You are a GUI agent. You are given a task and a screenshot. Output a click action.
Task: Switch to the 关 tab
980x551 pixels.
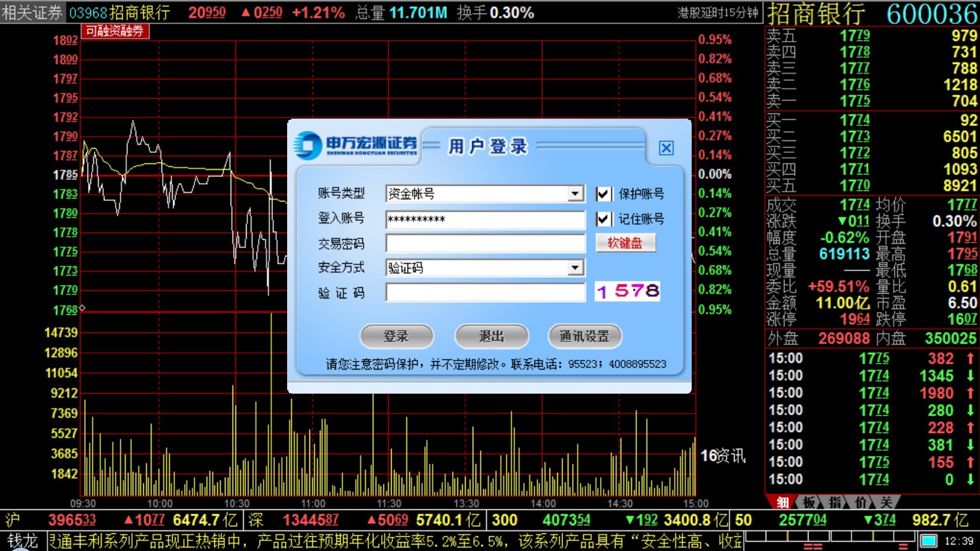885,502
